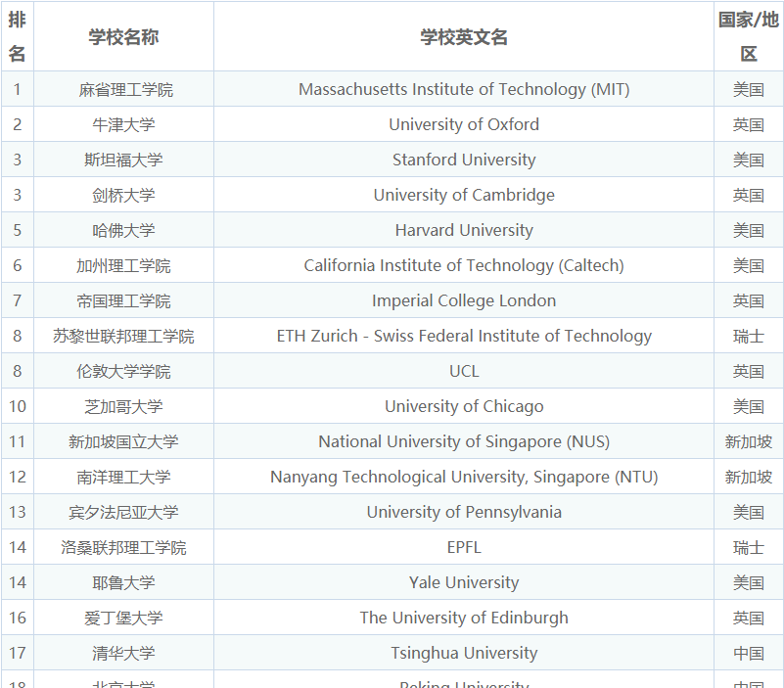The image size is (784, 688).
Task: Click on 斯坦福大学 in the table
Action: (x=123, y=160)
